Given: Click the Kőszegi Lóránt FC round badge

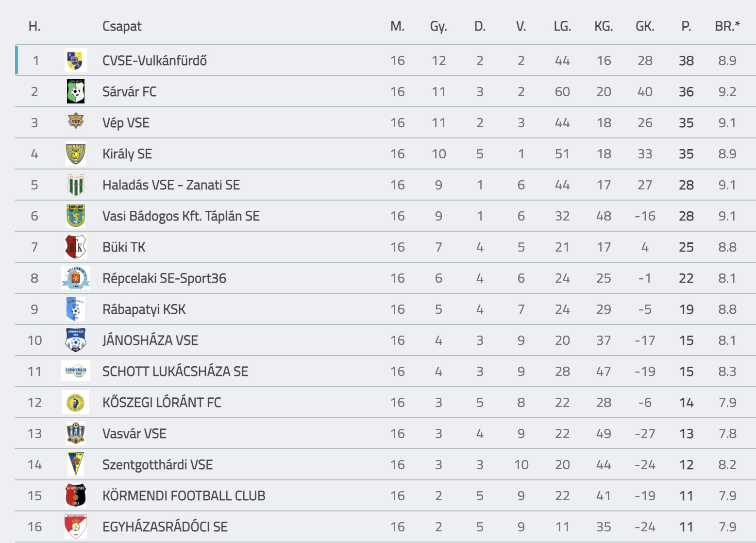Looking at the screenshot, I should pos(76,403).
